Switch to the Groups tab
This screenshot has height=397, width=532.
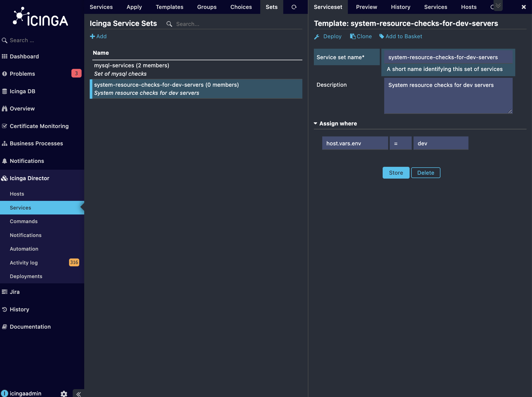coord(207,7)
